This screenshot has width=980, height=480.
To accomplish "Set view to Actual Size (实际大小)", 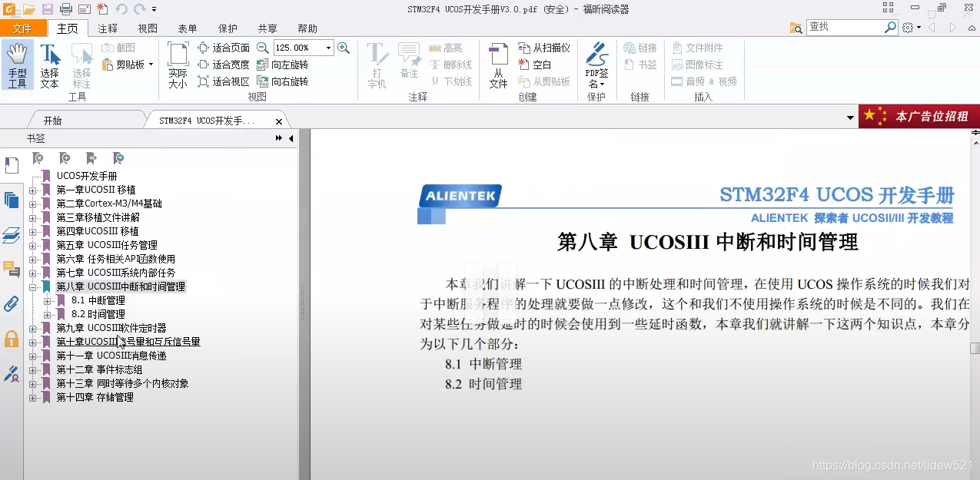I will point(178,65).
